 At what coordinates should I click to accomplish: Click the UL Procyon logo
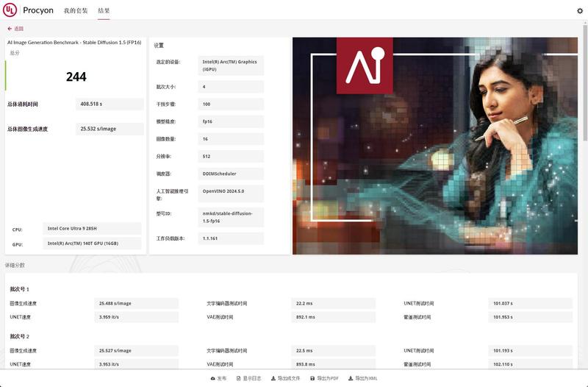coord(28,10)
